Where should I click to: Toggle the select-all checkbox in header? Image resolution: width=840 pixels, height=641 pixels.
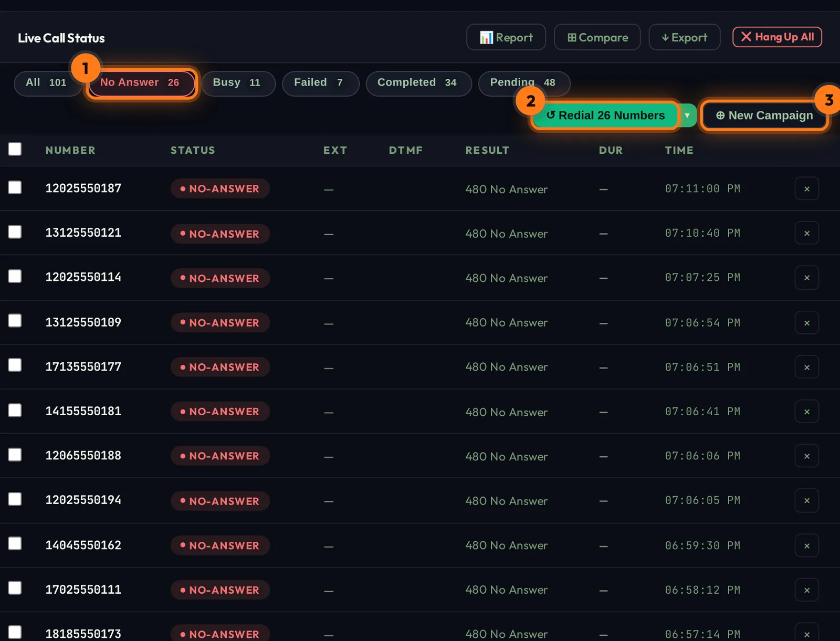point(15,149)
